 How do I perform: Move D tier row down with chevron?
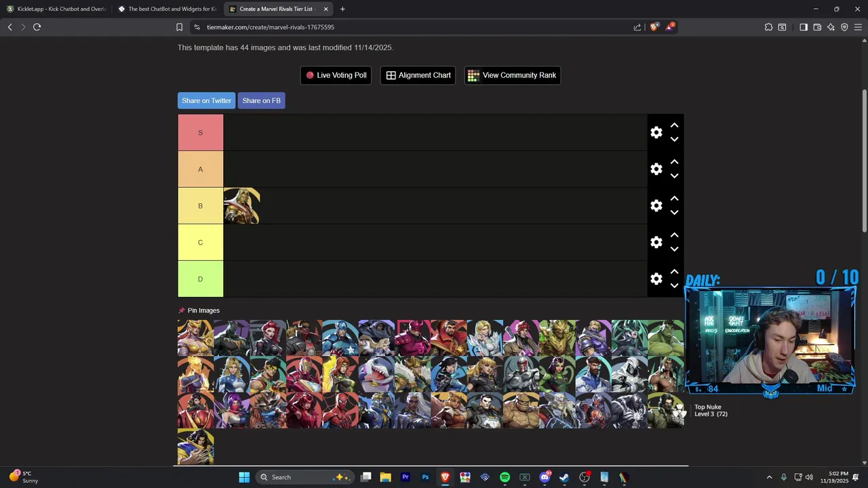(x=674, y=286)
